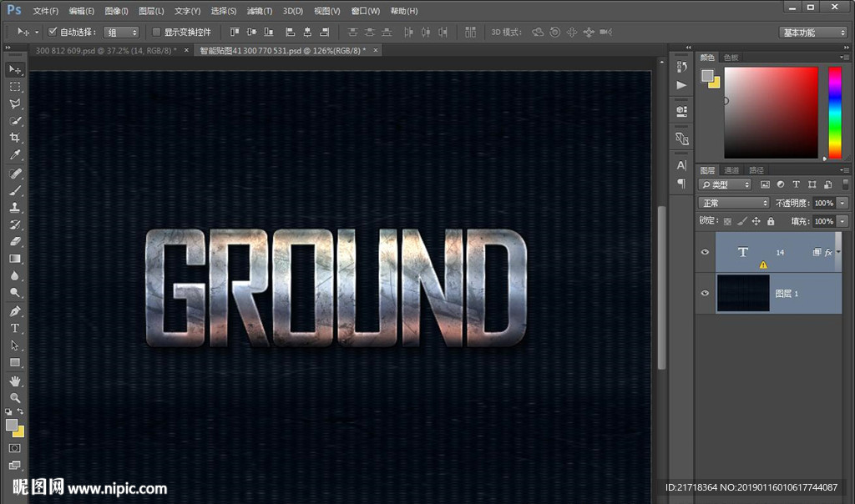Expand the 类型 layer filter dropdown

coord(725,184)
